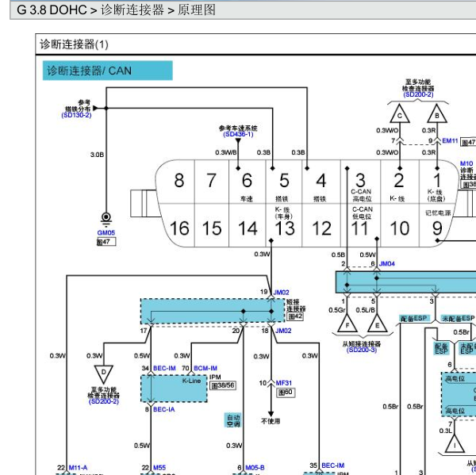Select pin 13 K-线 车身 on connector
The image size is (476, 475).
(x=283, y=224)
